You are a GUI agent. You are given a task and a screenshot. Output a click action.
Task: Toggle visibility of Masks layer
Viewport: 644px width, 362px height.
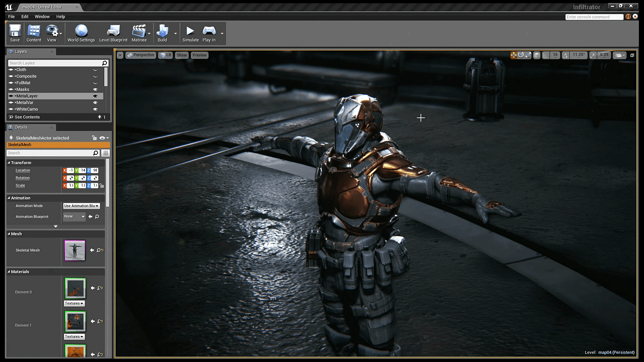94,89
